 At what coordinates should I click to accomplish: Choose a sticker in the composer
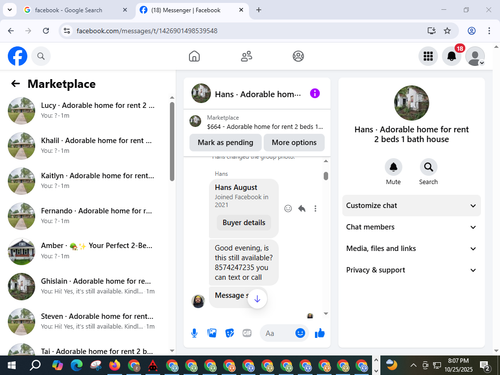pos(230,333)
